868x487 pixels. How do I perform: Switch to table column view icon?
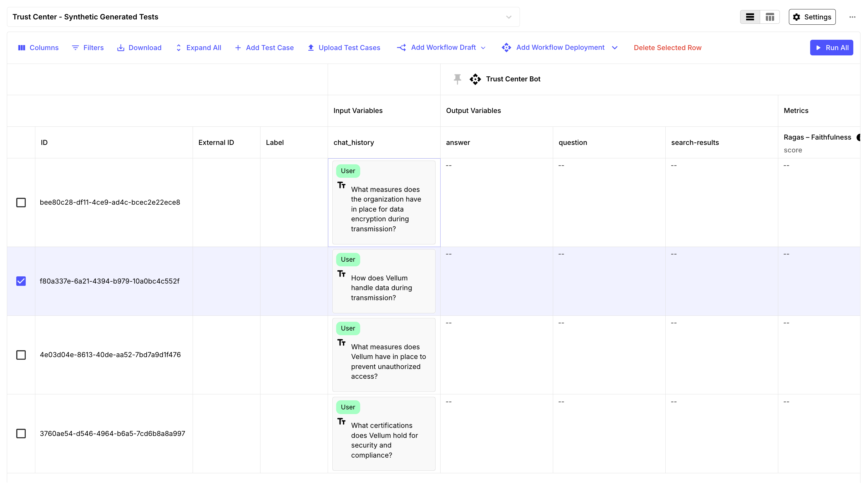[x=770, y=17]
